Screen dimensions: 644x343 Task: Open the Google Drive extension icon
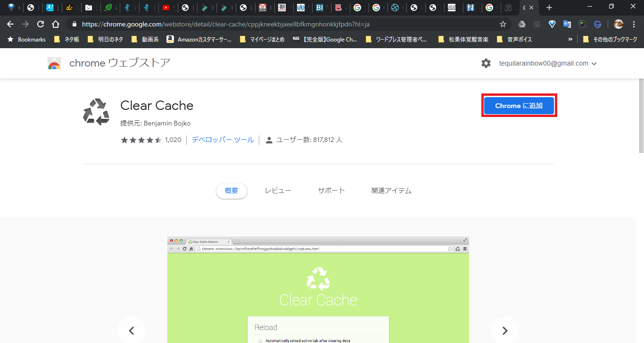(x=522, y=24)
